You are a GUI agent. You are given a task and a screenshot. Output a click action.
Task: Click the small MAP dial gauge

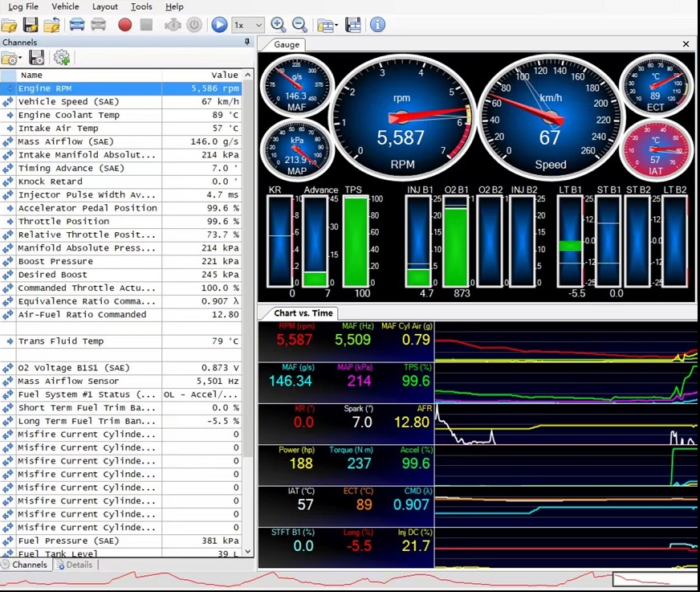(297, 149)
